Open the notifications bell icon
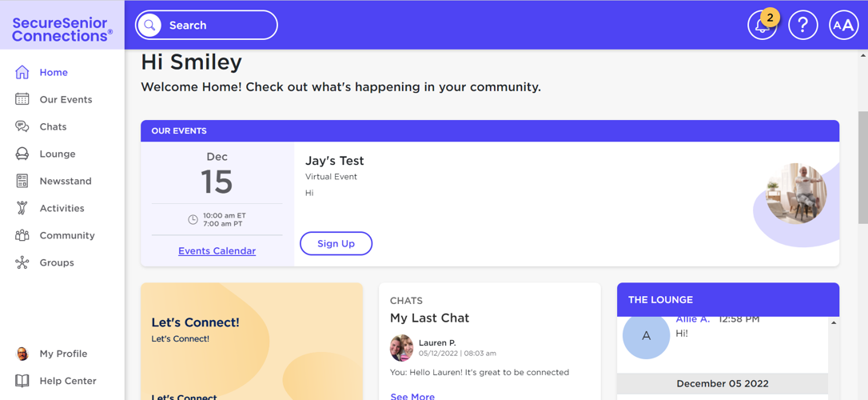The image size is (868, 400). pyautogui.click(x=762, y=26)
